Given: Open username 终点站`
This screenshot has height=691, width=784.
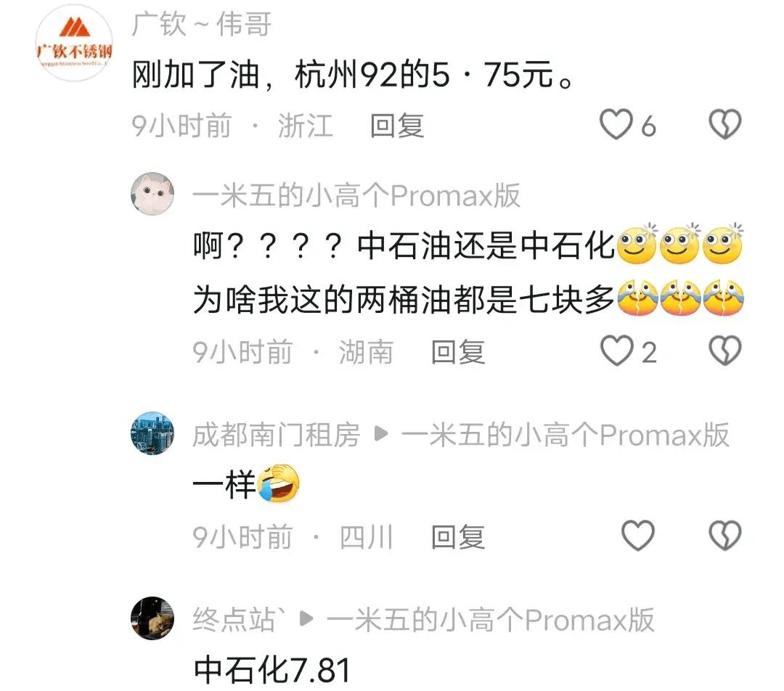Looking at the screenshot, I should pyautogui.click(x=240, y=619).
